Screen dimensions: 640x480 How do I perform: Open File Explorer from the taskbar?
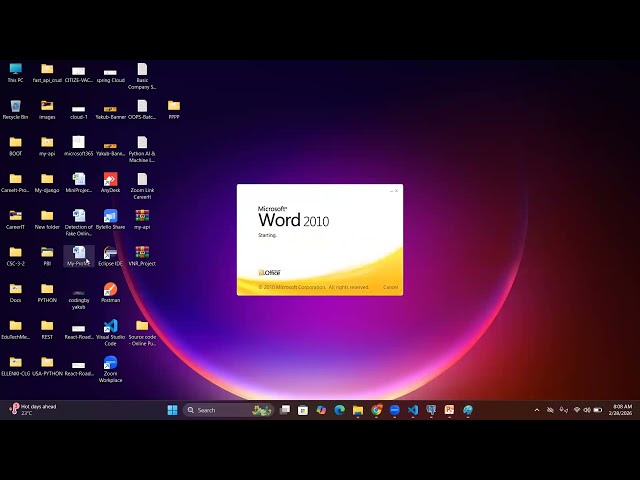tap(358, 410)
